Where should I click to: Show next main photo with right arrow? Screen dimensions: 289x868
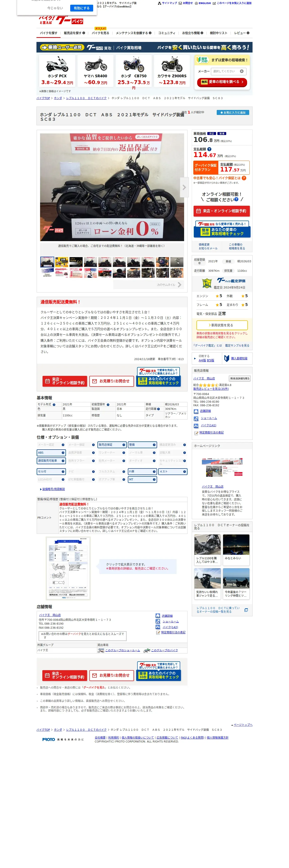pyautogui.click(x=184, y=187)
